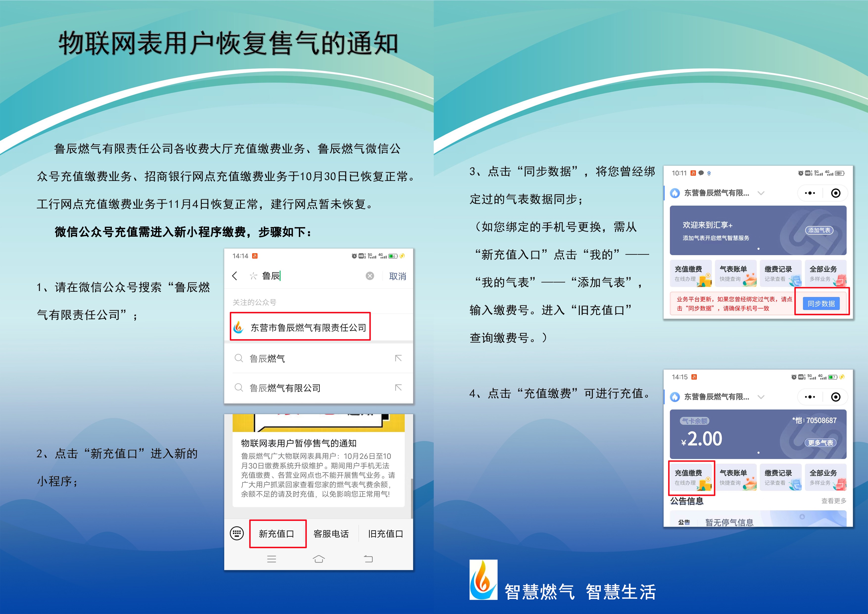This screenshot has height=614, width=868.
Task: Tap the keyboard icon beside 新充值口
Action: click(x=237, y=534)
